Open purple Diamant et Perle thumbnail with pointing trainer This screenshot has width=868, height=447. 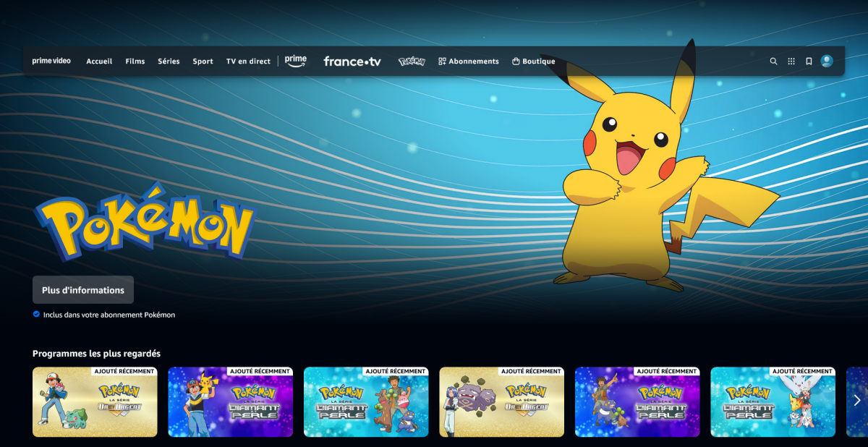click(x=637, y=402)
